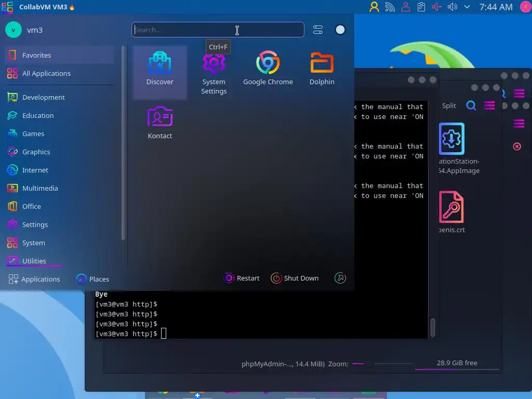Open the Utilities category

59,261
